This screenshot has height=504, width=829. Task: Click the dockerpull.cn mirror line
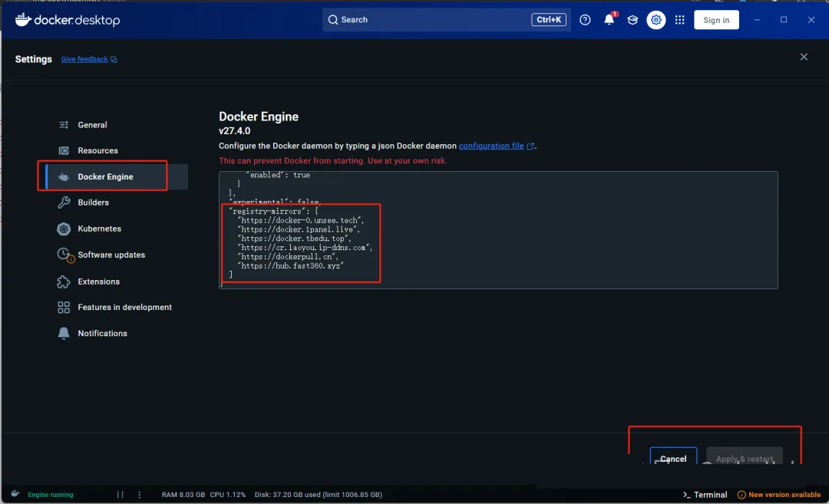coord(288,256)
